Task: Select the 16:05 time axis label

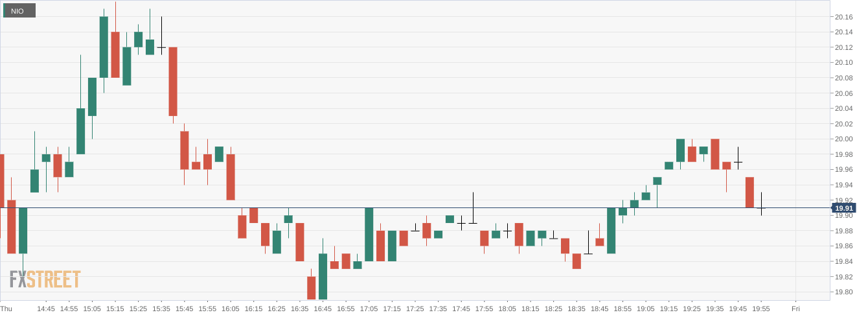Action: point(231,309)
